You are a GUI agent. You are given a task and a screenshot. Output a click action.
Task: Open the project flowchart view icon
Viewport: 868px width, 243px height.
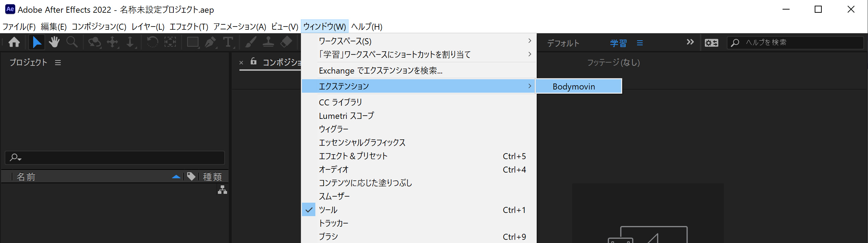tap(222, 190)
